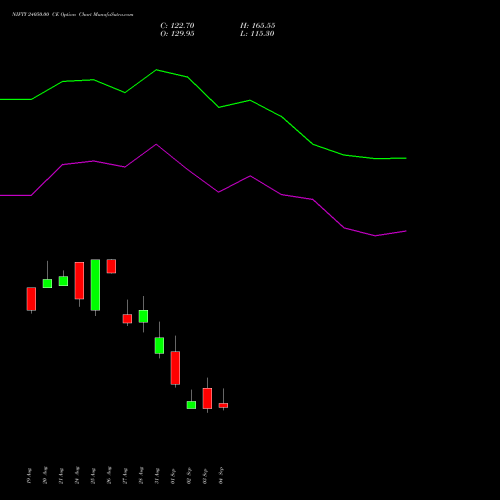The image size is (500, 500).
Task: Click the small green candlestick on 02 Sep
Action: click(x=191, y=405)
